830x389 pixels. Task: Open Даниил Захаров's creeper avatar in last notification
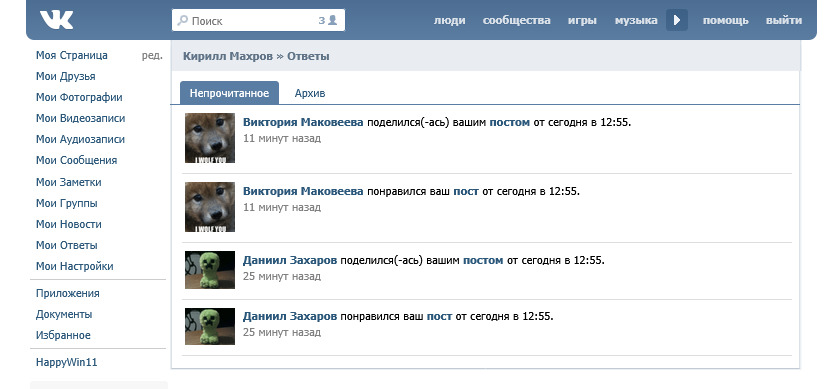(210, 327)
